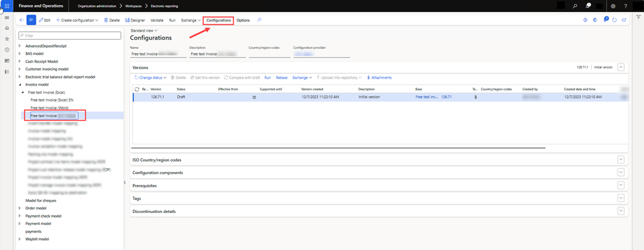Open the app launcher waffle icon

click(x=7, y=6)
